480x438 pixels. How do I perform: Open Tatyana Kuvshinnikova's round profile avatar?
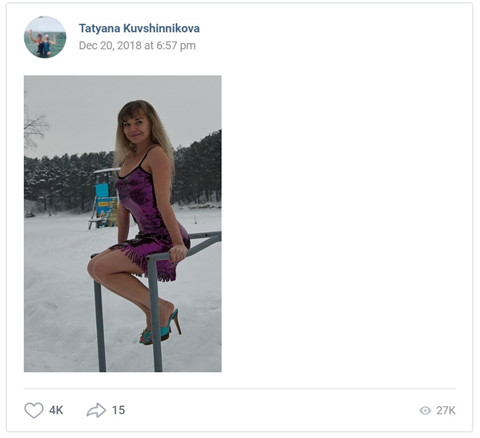(x=45, y=37)
